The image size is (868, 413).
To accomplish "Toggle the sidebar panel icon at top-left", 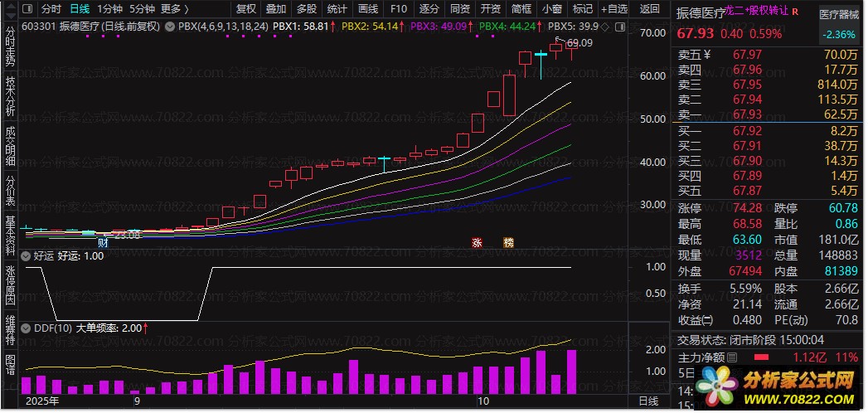I will (x=27, y=9).
